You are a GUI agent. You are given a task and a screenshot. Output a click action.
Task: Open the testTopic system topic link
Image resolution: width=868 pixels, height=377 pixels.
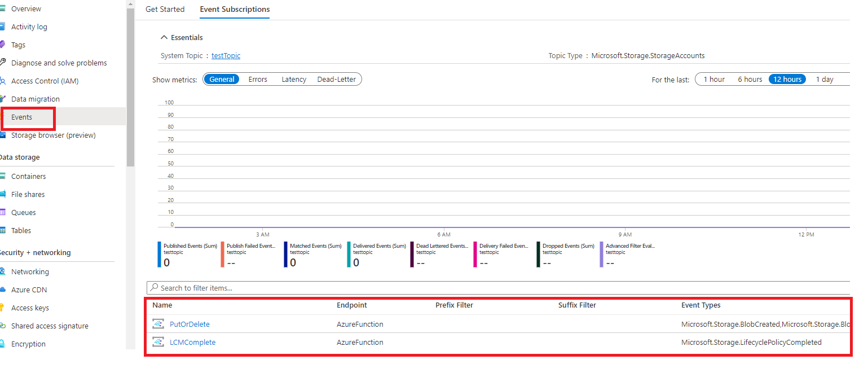point(226,55)
